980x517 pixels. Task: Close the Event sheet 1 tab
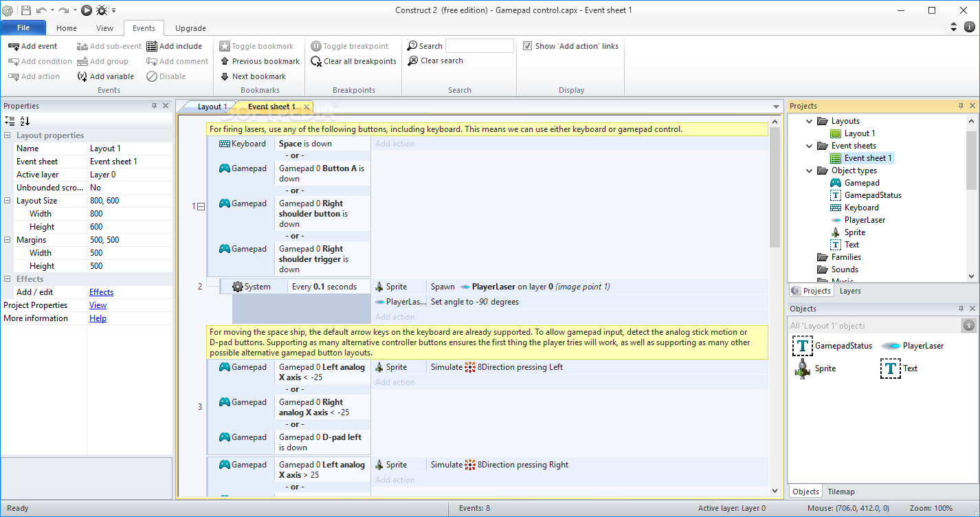307,107
